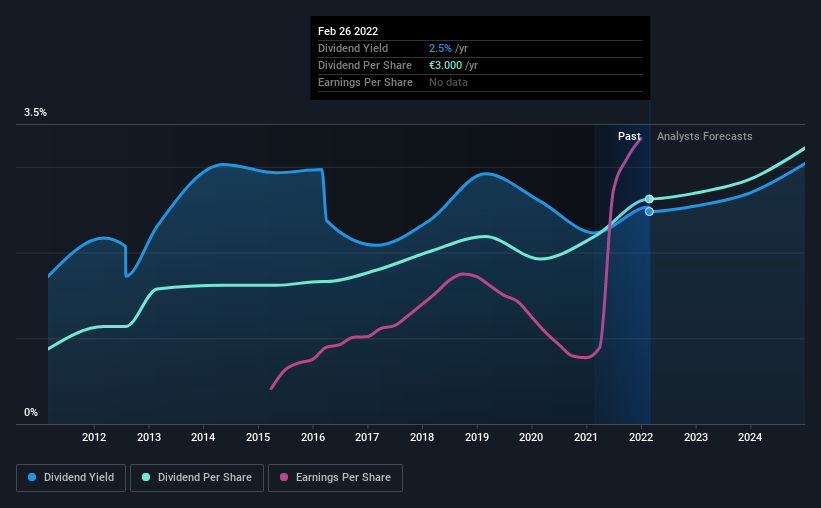
Task: Click the 0% y-axis label
Action: pos(31,413)
